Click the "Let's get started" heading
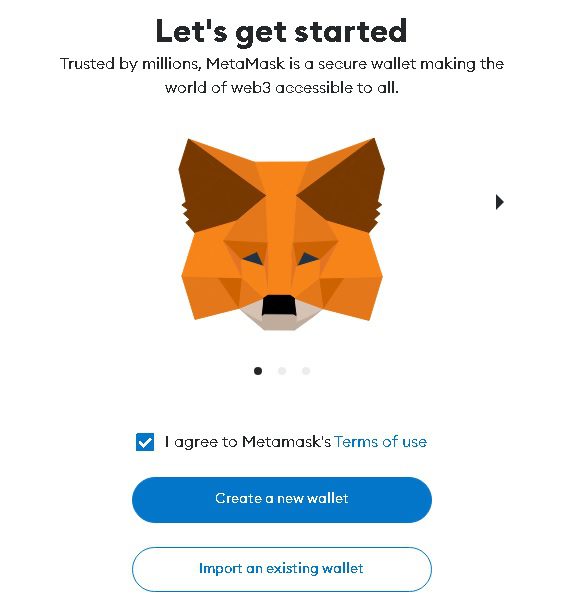 point(281,32)
